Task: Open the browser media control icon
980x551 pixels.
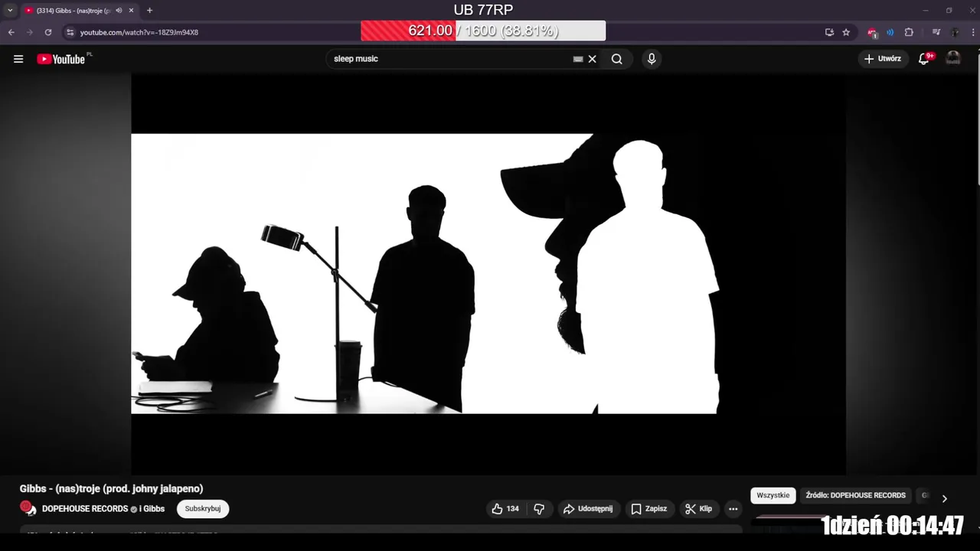Action: [936, 32]
